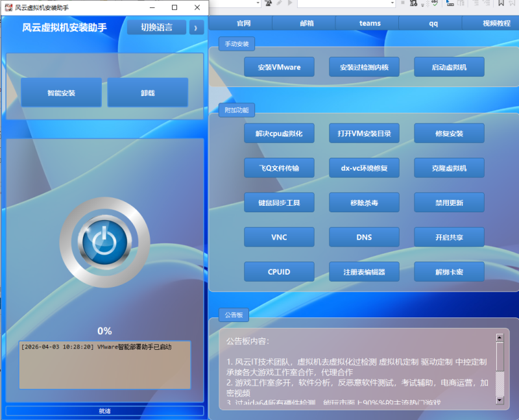Toggle 解决cpu虚拟化 to fix CPU virtualization
The image size is (519, 420).
point(279,132)
